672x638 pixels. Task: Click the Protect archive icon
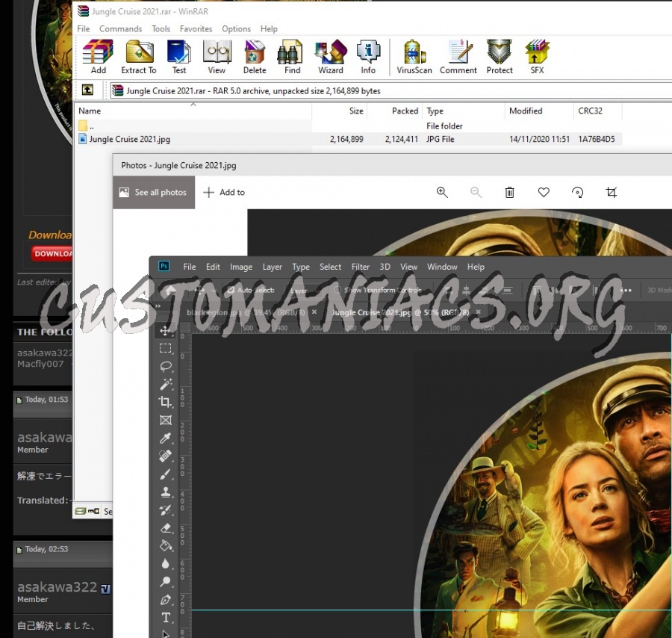(x=500, y=57)
